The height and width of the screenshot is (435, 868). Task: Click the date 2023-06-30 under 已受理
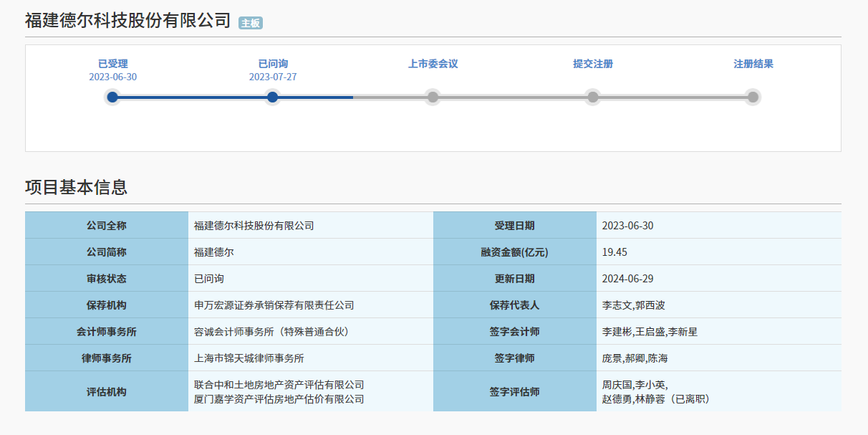(112, 77)
